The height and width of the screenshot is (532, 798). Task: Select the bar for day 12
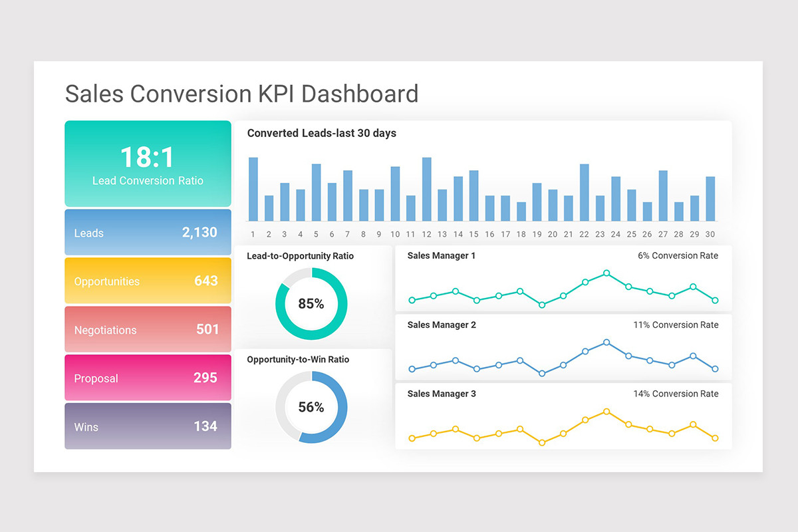(x=426, y=189)
